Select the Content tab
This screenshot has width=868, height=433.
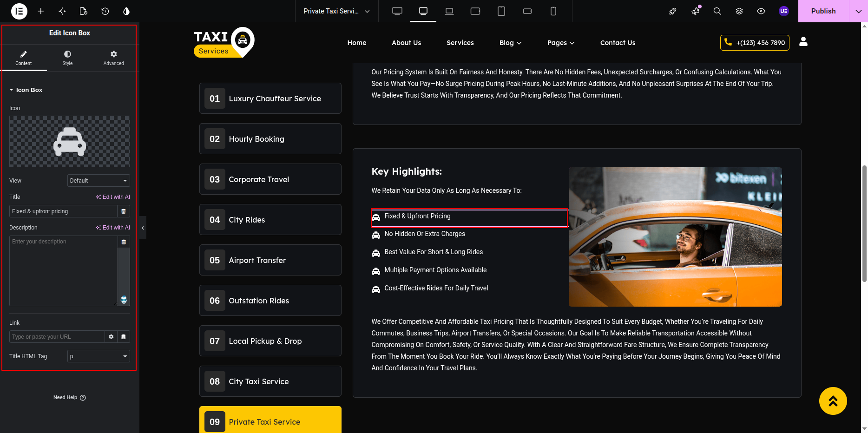point(23,58)
